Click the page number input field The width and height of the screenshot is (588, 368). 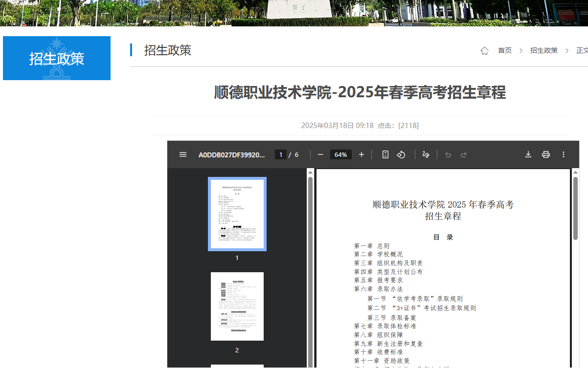tap(280, 154)
